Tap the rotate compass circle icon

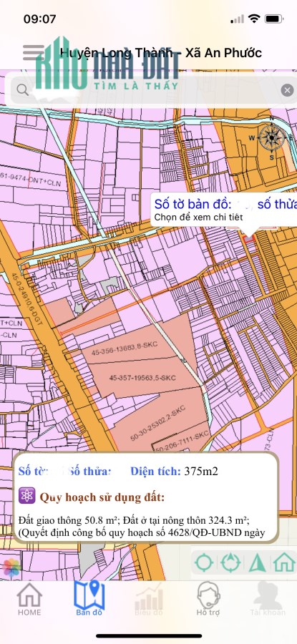(x=230, y=562)
